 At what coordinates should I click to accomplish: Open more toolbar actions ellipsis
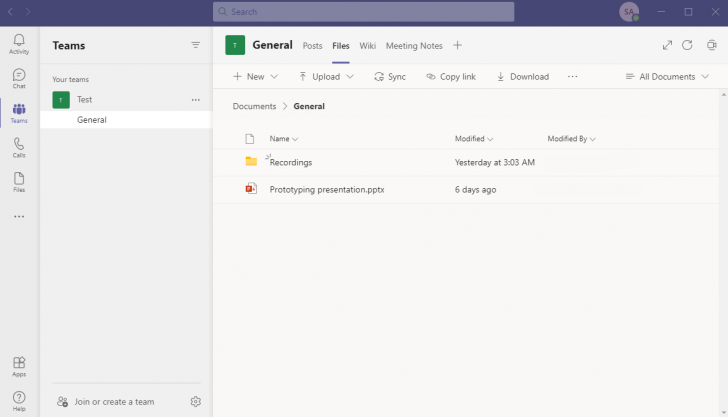572,77
